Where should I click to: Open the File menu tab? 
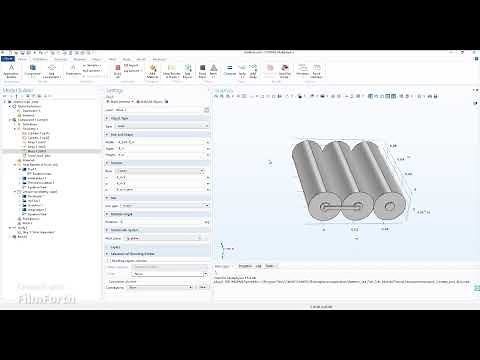[x=7, y=59]
